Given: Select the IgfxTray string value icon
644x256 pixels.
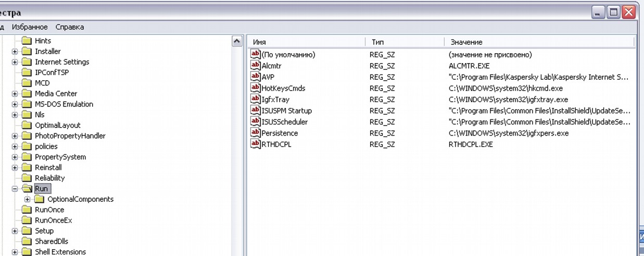Looking at the screenshot, I should point(255,99).
